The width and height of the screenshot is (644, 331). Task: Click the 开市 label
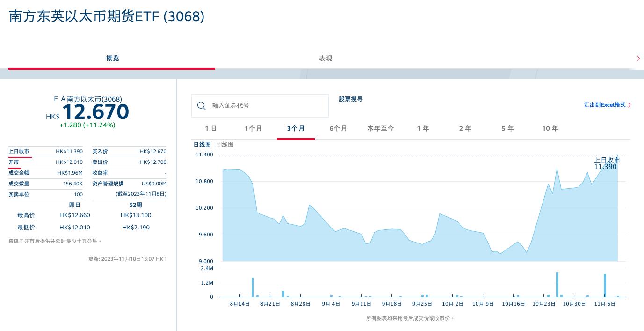coord(14,162)
